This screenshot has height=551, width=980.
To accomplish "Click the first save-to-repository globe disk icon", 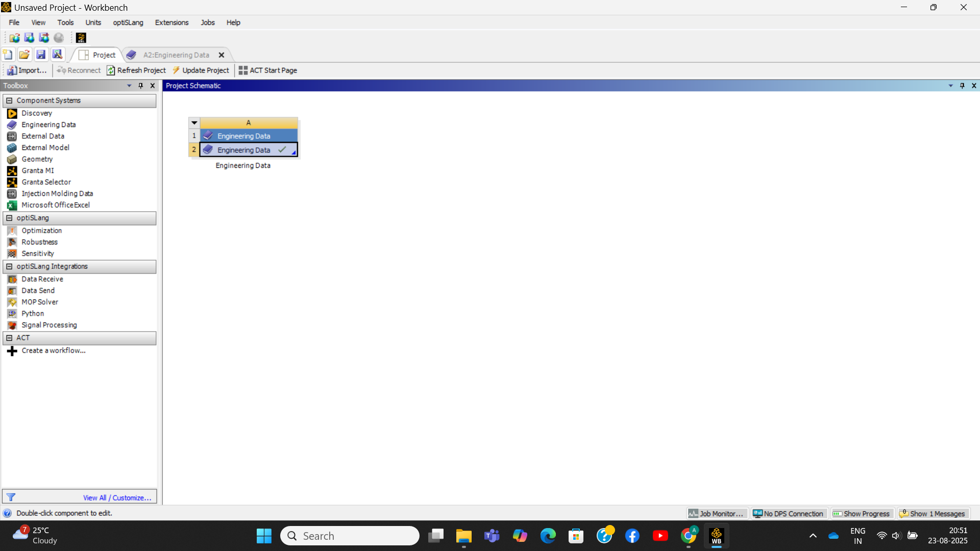I will (29, 38).
